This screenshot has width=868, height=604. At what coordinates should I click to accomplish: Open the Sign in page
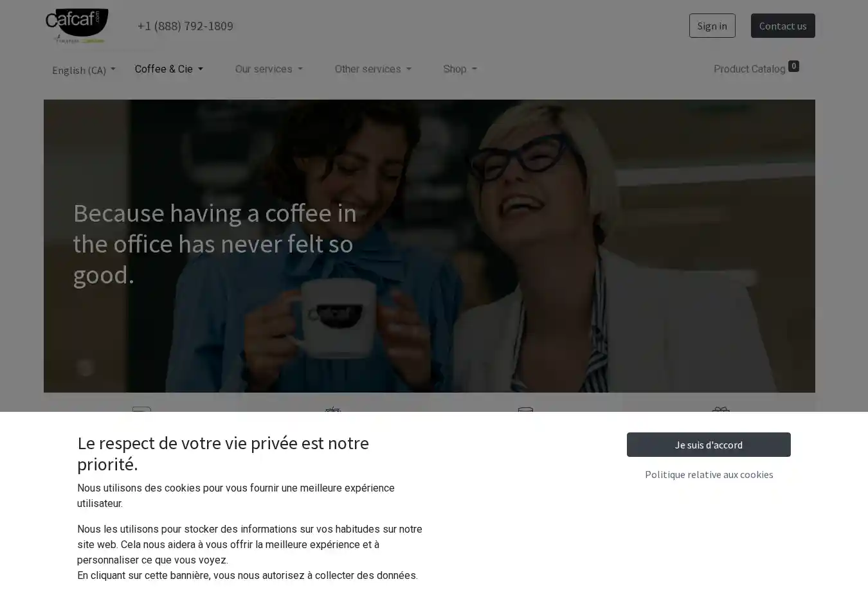point(712,26)
